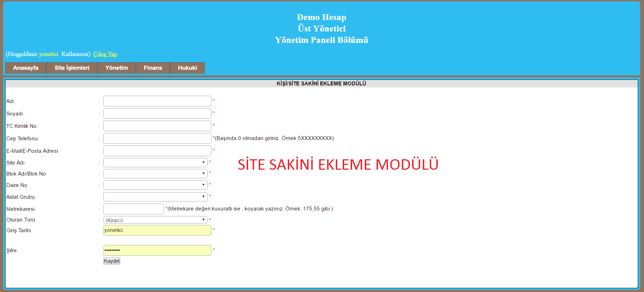644x292 pixels.
Task: Expand the Site Adı dropdown
Action: (x=155, y=162)
